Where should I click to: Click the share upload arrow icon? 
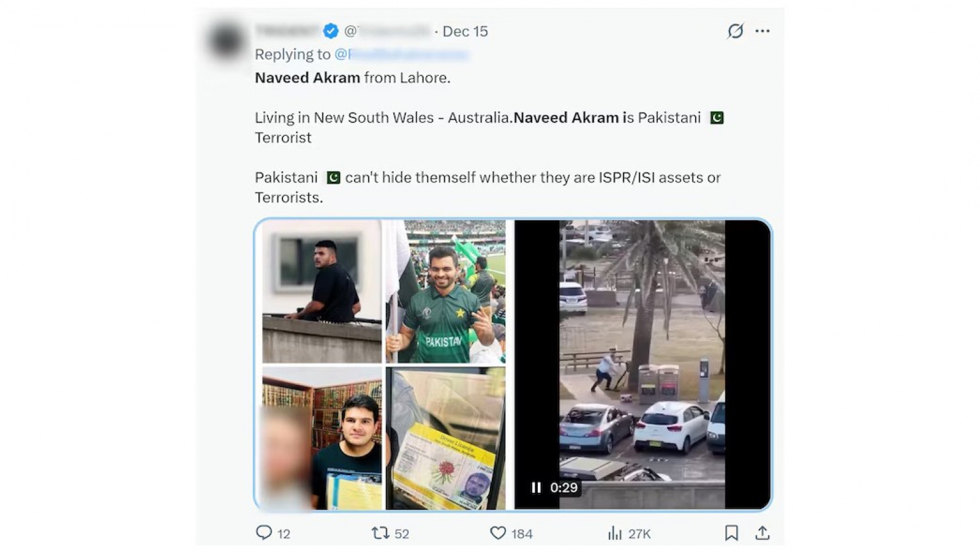coord(762,533)
